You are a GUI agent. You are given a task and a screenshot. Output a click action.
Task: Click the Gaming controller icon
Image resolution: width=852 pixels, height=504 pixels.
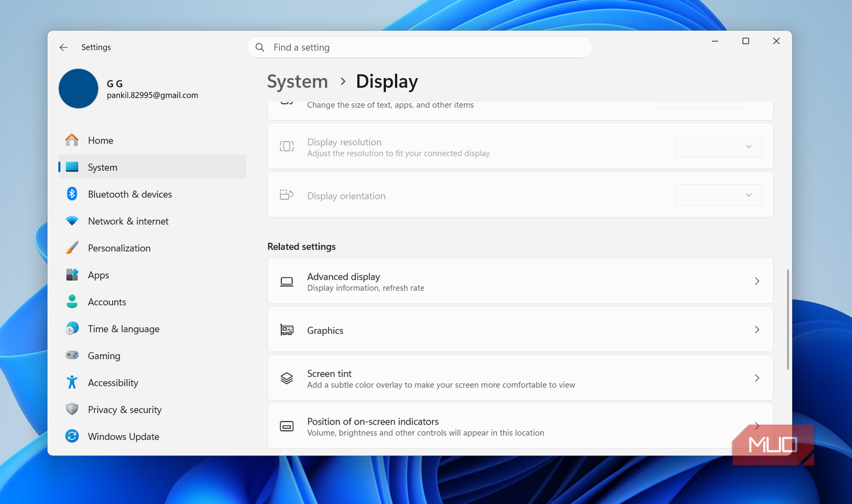click(x=72, y=355)
